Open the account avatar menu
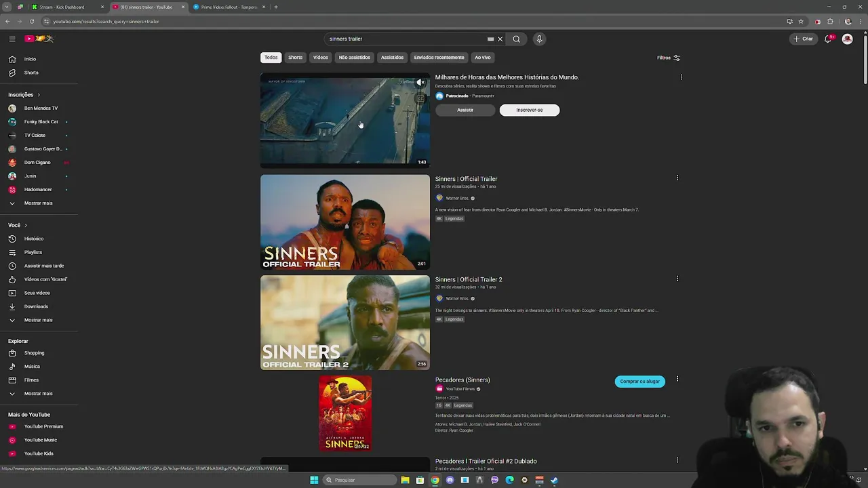The width and height of the screenshot is (868, 488). click(847, 39)
